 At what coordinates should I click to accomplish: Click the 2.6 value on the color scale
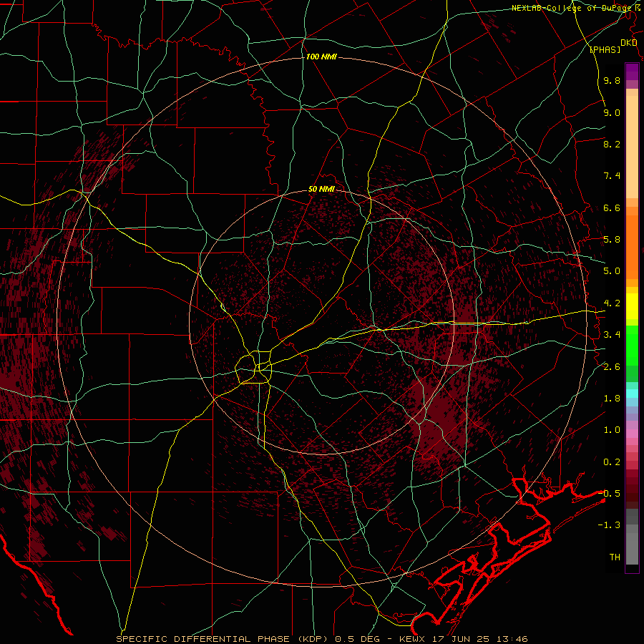[x=612, y=367]
